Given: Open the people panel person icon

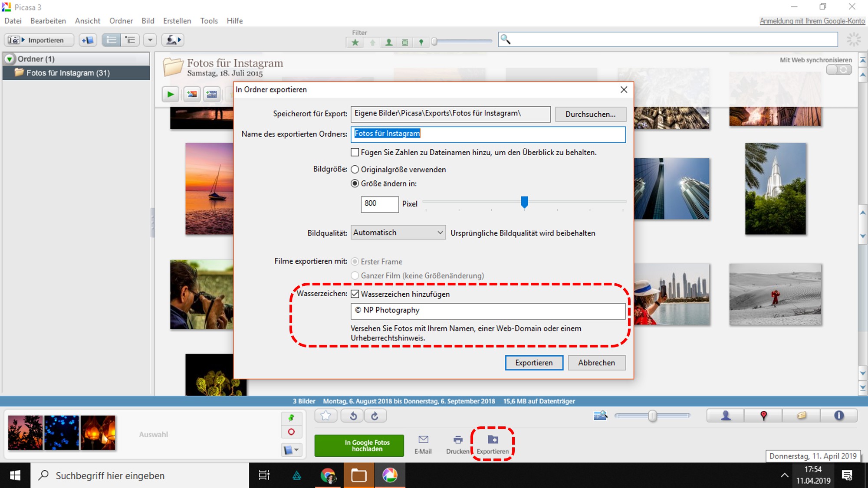Looking at the screenshot, I should pos(726,416).
